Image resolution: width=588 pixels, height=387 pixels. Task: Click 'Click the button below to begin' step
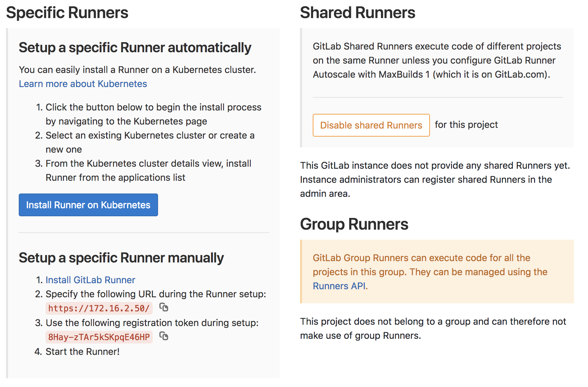tap(153, 114)
